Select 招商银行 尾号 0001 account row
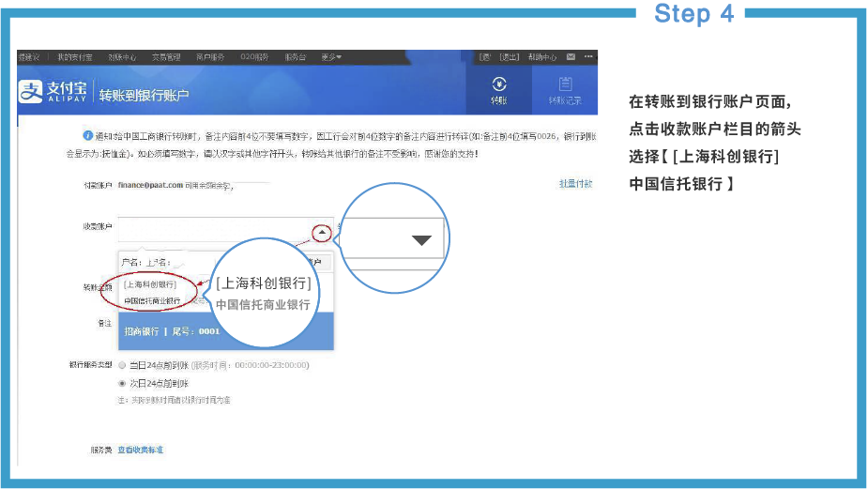 226,331
